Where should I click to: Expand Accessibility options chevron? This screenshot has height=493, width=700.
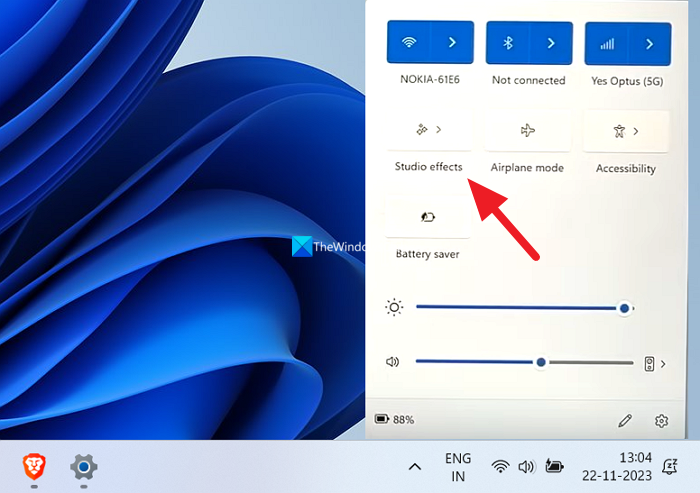click(636, 131)
